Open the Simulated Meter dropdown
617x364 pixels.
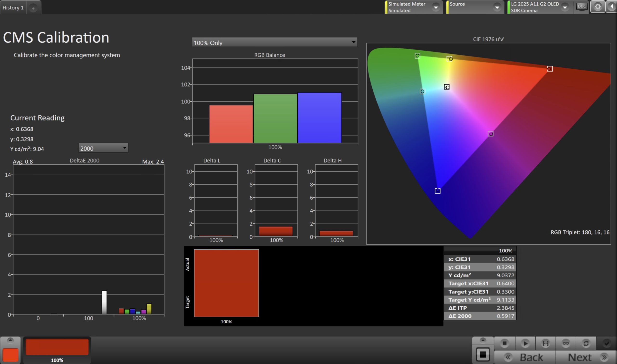tap(436, 7)
